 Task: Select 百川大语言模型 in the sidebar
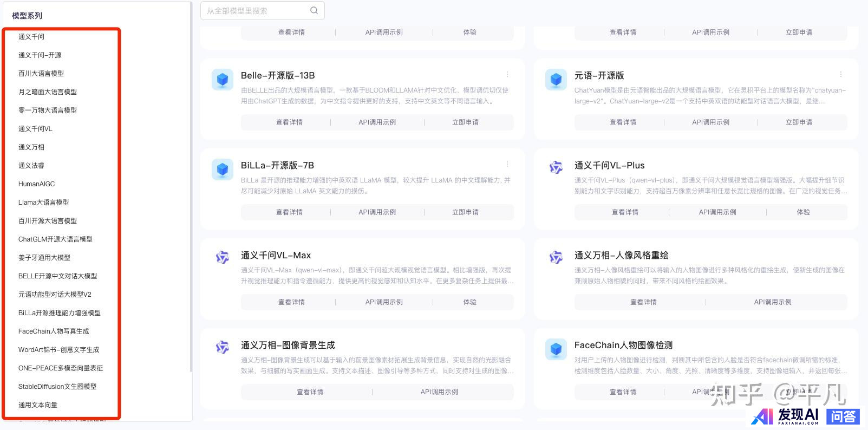[x=41, y=74]
